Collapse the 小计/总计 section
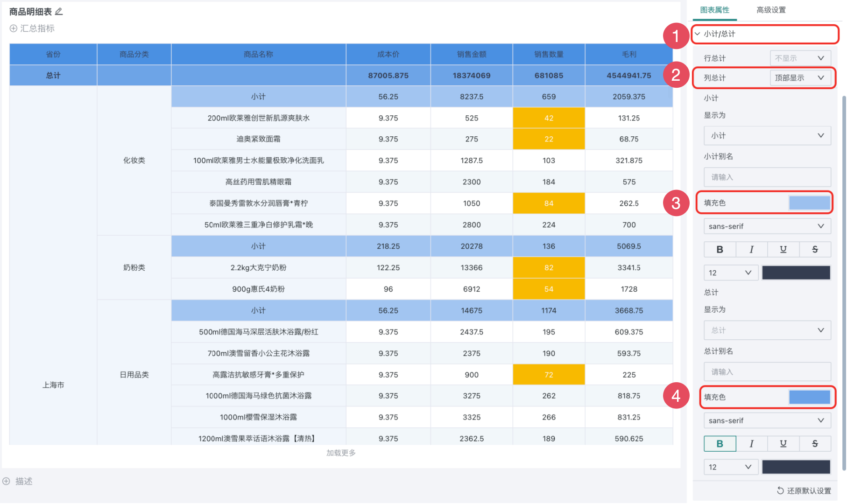 point(698,34)
